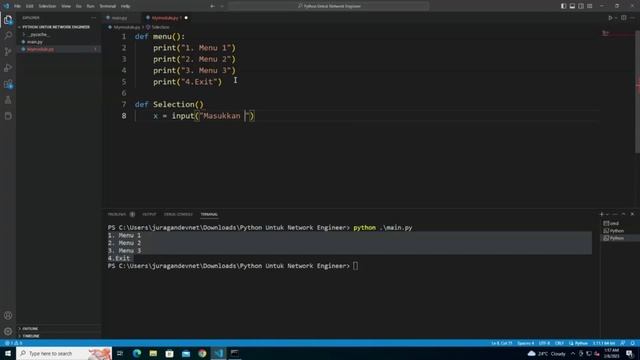Select main.py in Explorer tree
The height and width of the screenshot is (360, 640).
point(35,42)
